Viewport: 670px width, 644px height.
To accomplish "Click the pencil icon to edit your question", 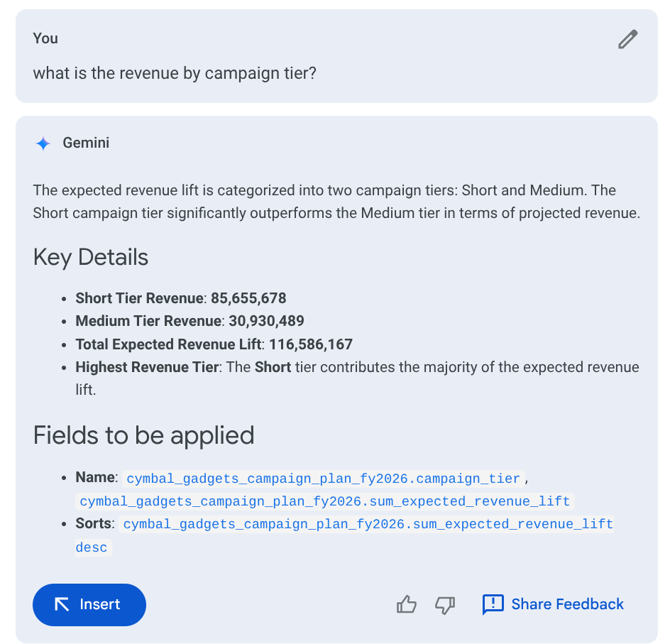I will tap(627, 39).
